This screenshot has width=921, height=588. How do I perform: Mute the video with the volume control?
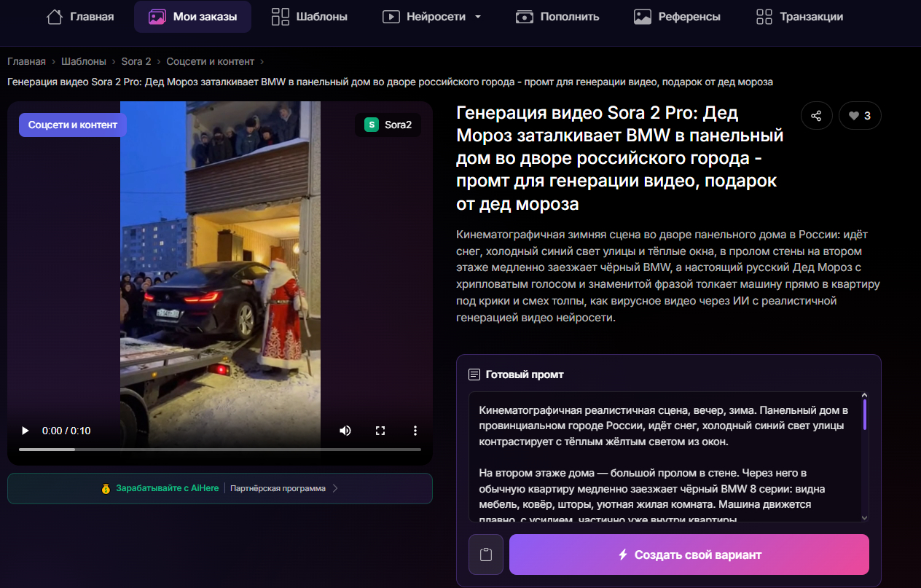pos(345,431)
